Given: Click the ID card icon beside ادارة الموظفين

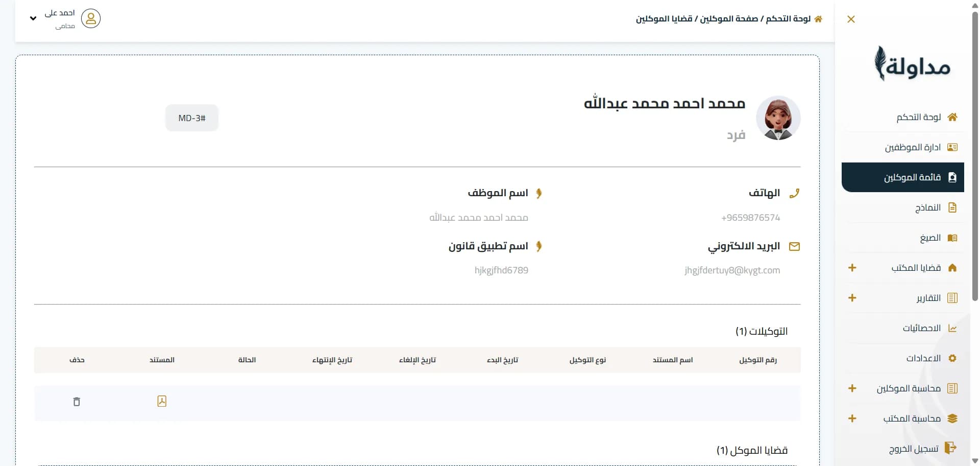Looking at the screenshot, I should tap(952, 147).
